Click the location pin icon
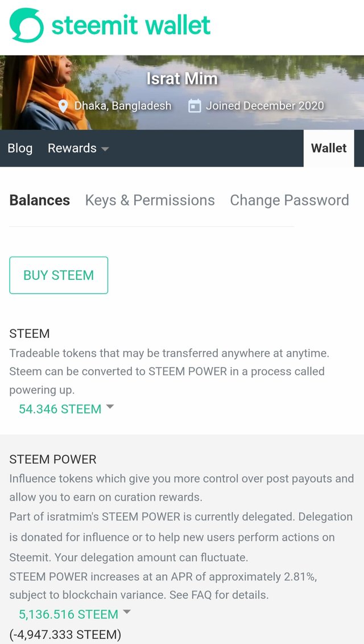The height and width of the screenshot is (644, 364). coord(64,106)
